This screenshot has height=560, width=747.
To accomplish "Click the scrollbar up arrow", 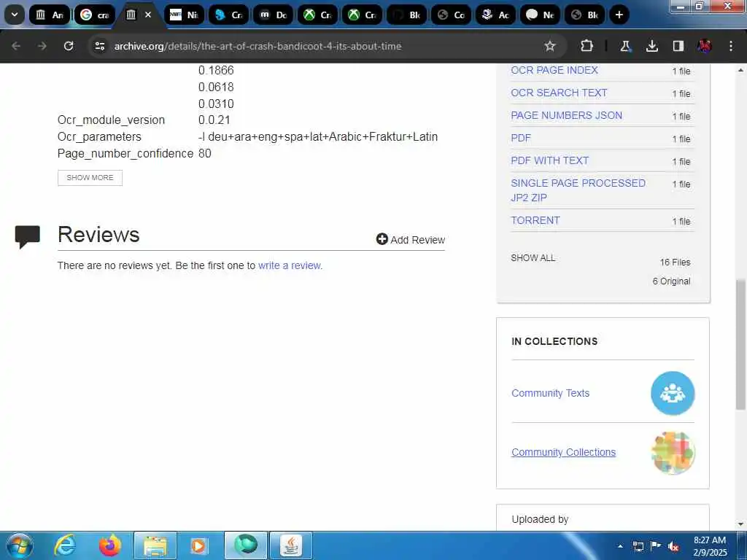I will pos(740,70).
